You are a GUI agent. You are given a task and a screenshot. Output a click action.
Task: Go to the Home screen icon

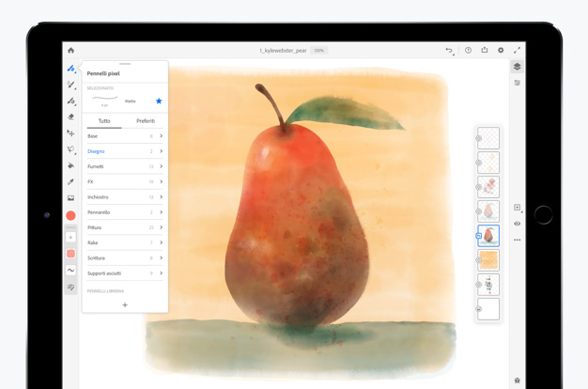click(x=70, y=50)
